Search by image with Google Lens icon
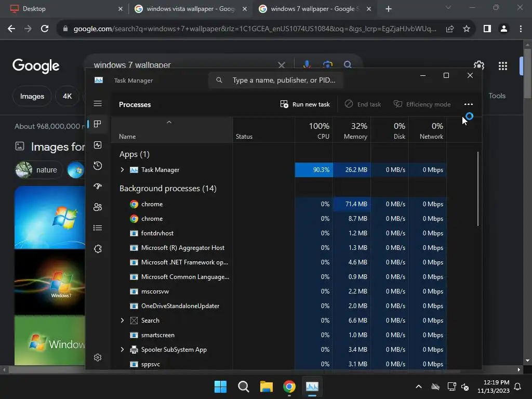The image size is (532, 399). (328, 64)
